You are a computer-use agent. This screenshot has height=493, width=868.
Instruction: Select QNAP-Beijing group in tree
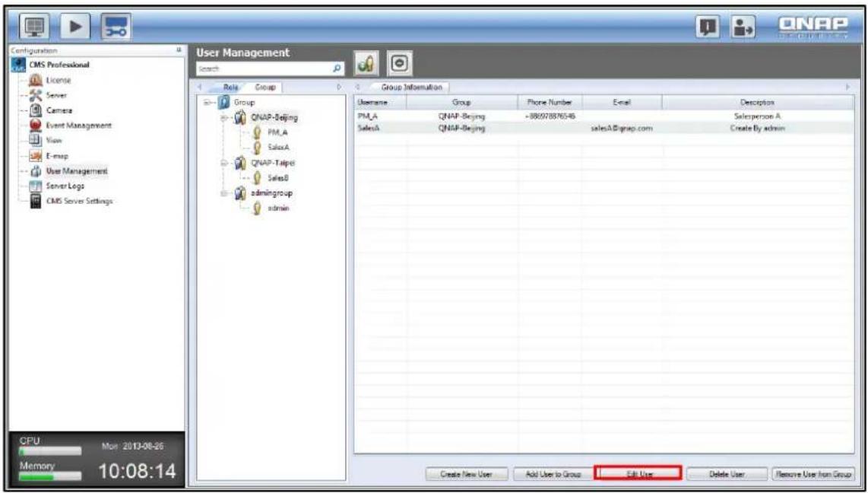pos(274,118)
